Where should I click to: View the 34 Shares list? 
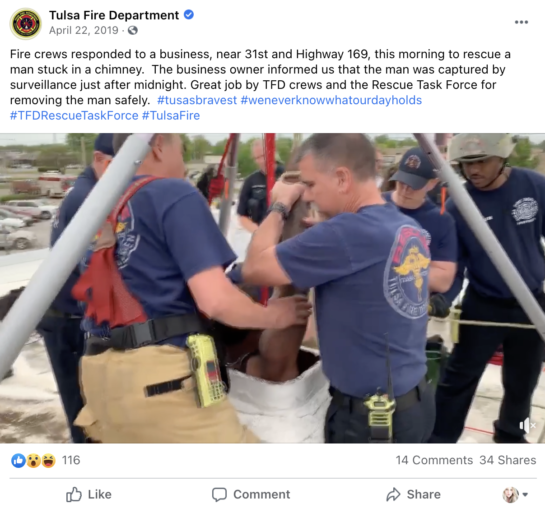507,460
